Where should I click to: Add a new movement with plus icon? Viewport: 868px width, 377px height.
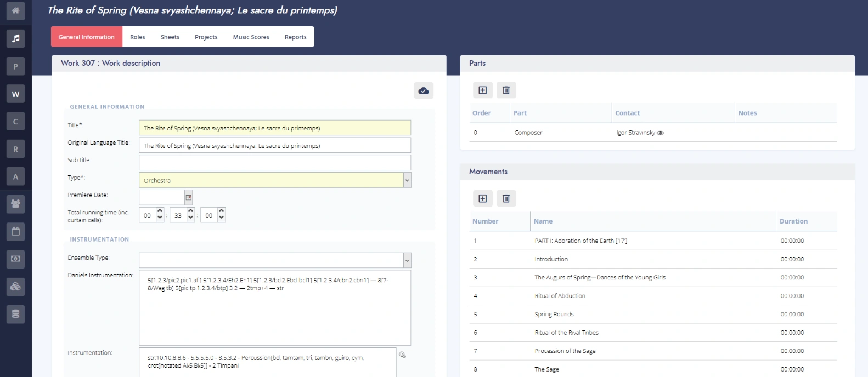(x=482, y=198)
